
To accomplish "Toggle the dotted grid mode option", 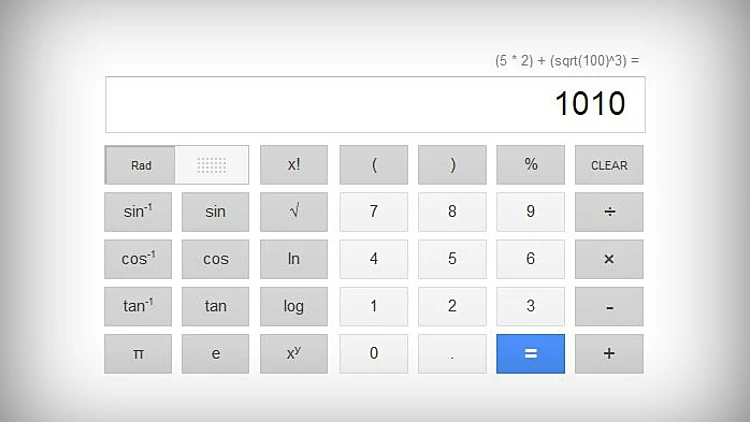I will (212, 165).
